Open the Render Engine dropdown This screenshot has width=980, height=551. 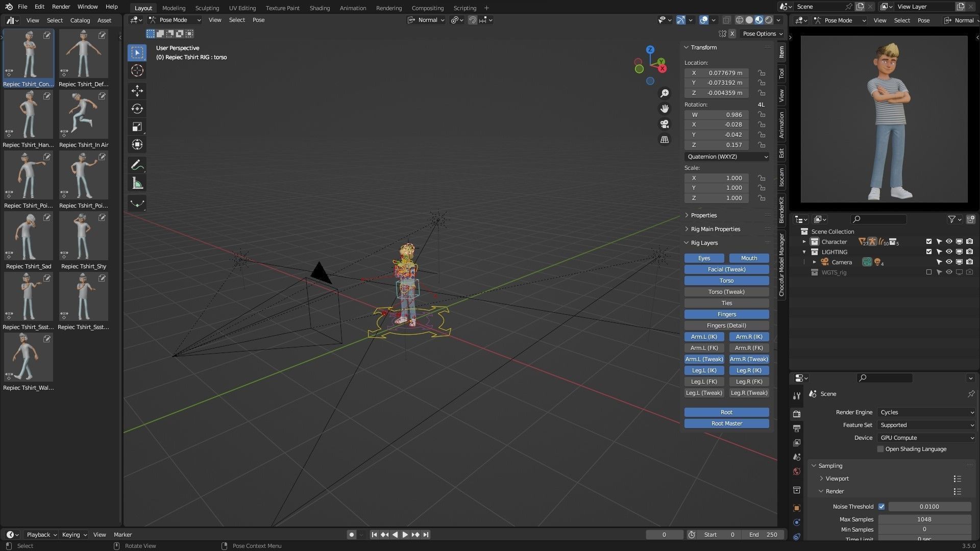pyautogui.click(x=926, y=412)
